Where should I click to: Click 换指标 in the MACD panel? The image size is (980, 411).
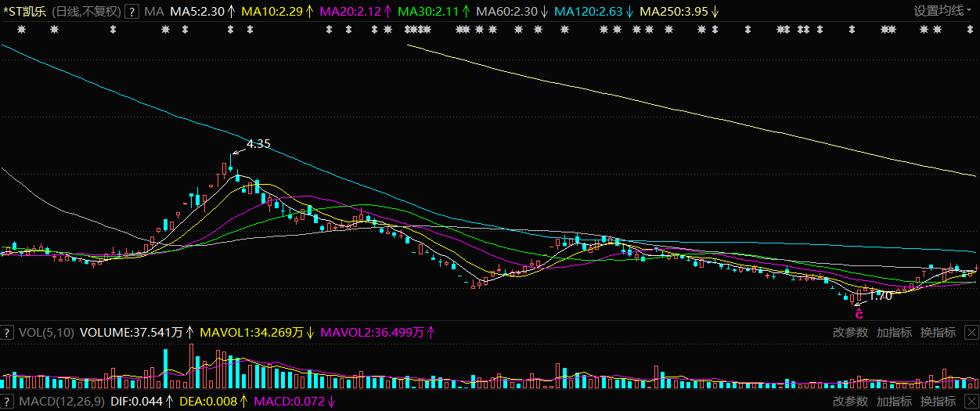click(938, 402)
